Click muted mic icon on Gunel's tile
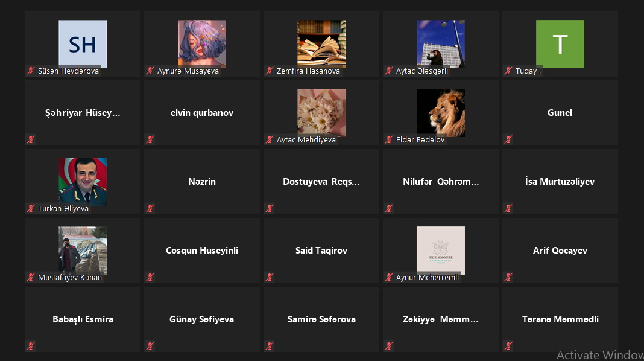 508,139
